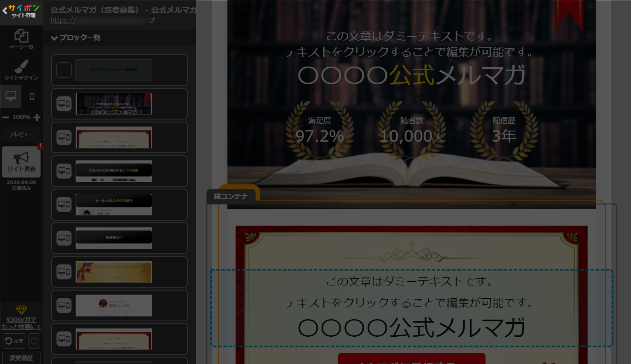Click the red alert badge on サイト更新
This screenshot has height=364, width=631.
[40, 146]
